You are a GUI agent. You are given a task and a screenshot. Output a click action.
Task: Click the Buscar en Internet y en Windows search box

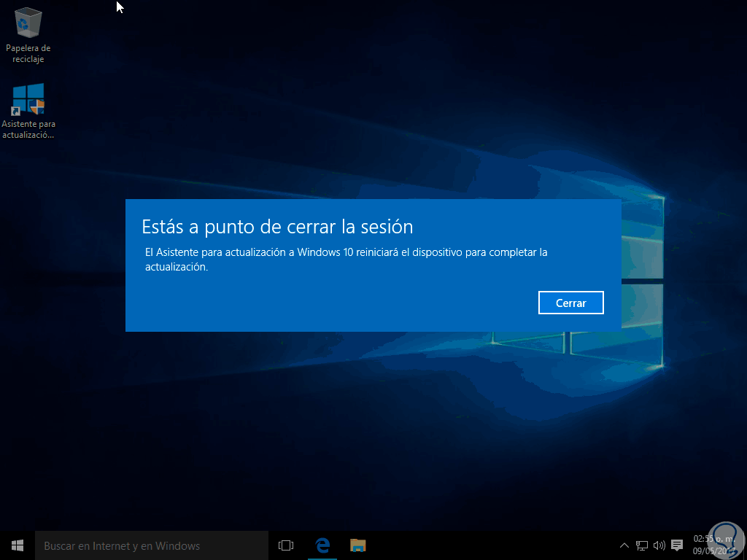click(152, 545)
